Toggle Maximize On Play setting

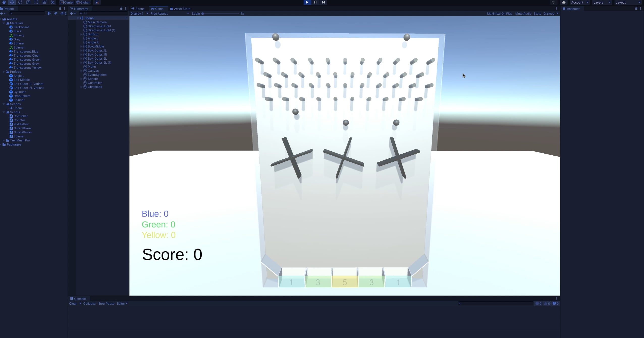(x=500, y=13)
